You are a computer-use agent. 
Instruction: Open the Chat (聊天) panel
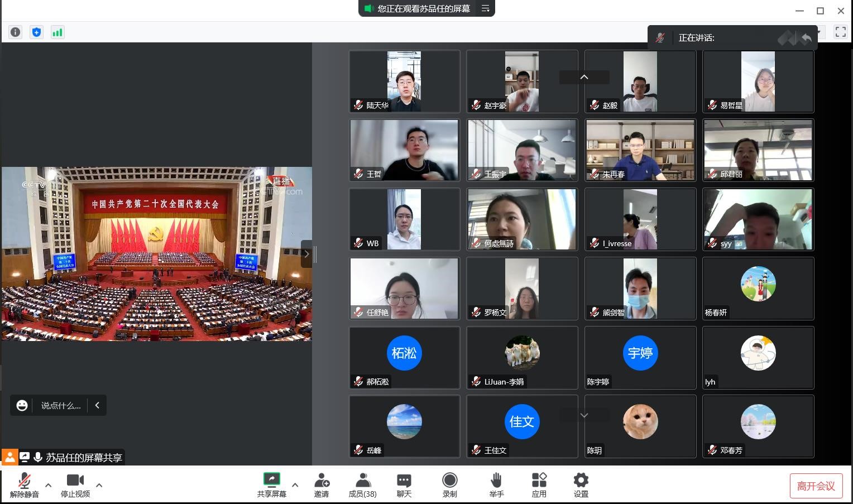404,485
